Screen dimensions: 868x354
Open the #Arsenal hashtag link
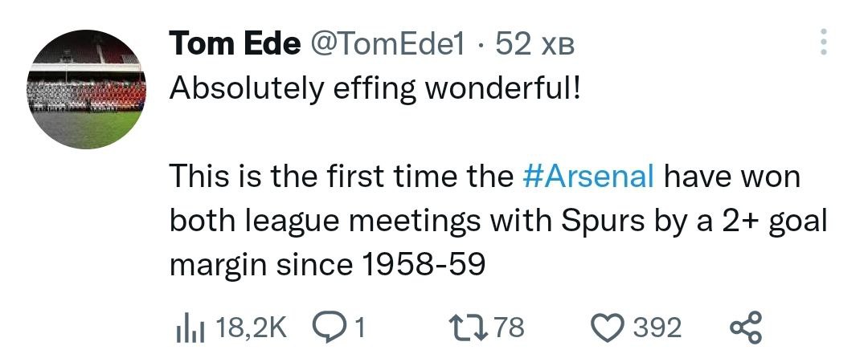(588, 177)
